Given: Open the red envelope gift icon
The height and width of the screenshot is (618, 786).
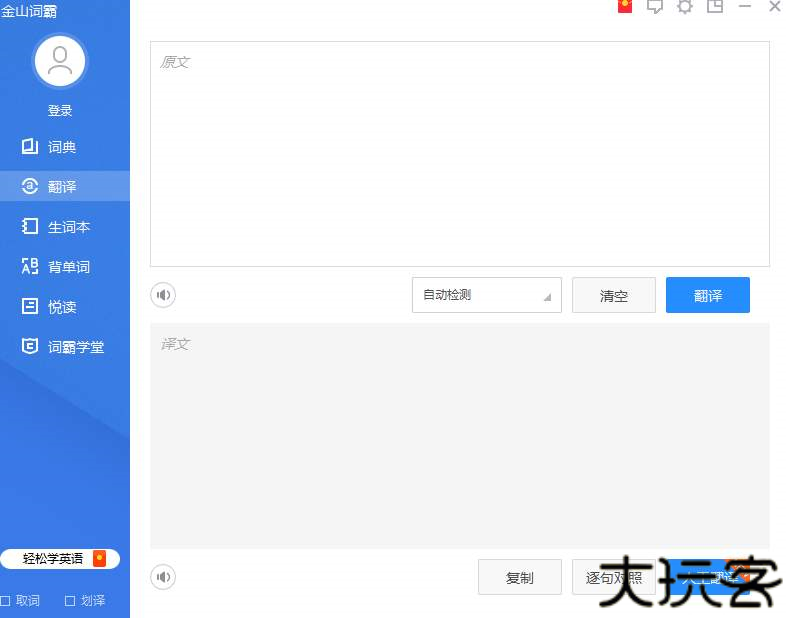Looking at the screenshot, I should click(x=625, y=6).
